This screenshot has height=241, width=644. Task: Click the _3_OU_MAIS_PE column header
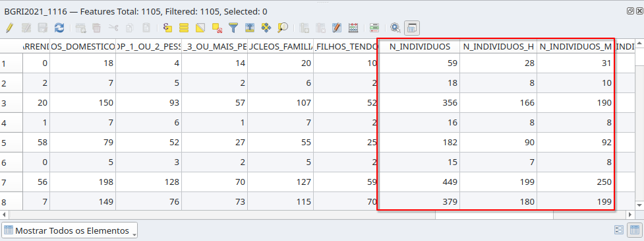point(215,47)
